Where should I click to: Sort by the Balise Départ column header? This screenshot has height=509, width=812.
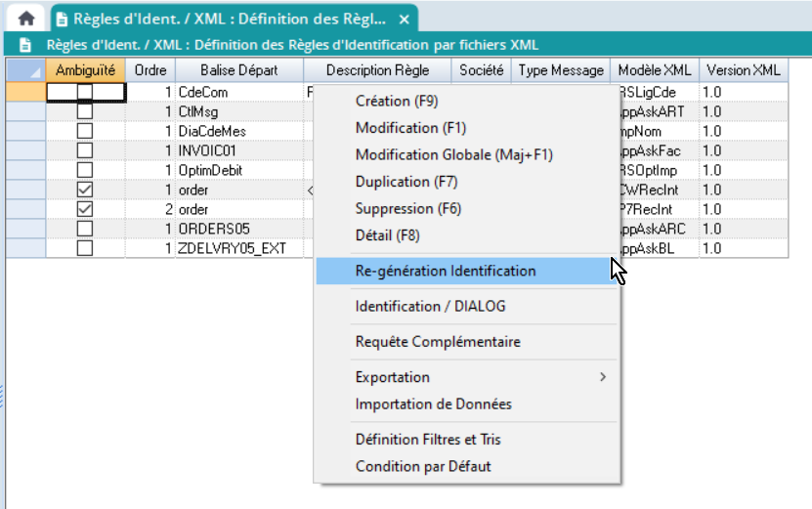[x=238, y=70]
